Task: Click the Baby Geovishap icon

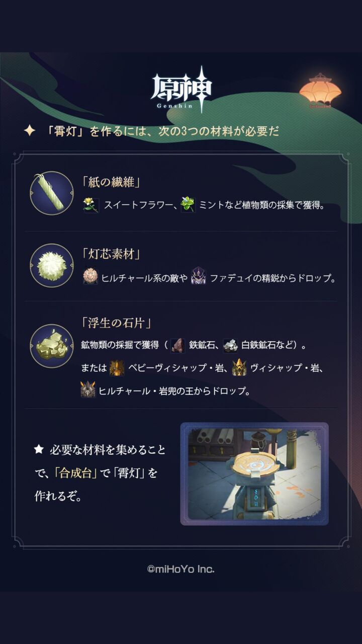Action: (117, 368)
